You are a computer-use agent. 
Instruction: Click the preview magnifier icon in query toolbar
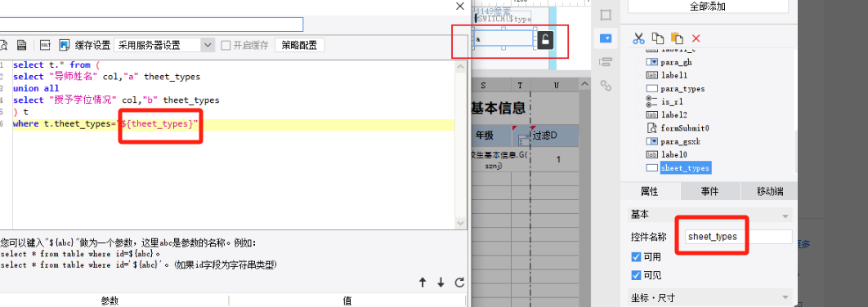click(x=3, y=45)
